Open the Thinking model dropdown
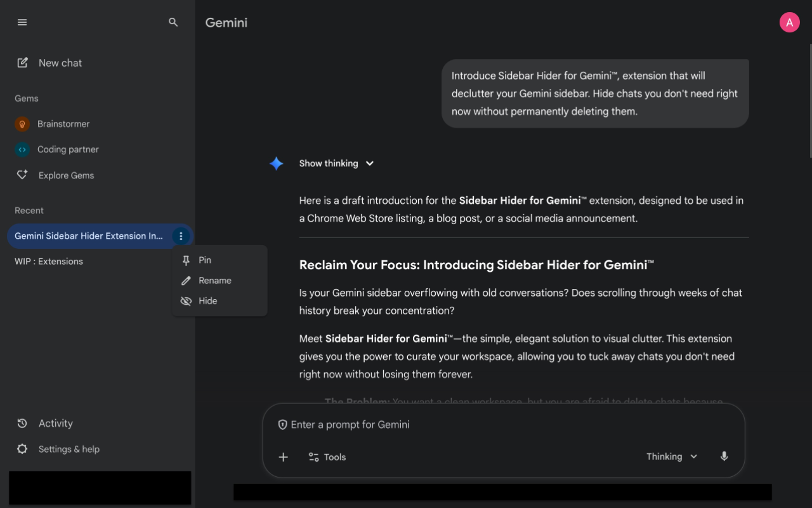Viewport: 812px width, 508px height. [672, 457]
